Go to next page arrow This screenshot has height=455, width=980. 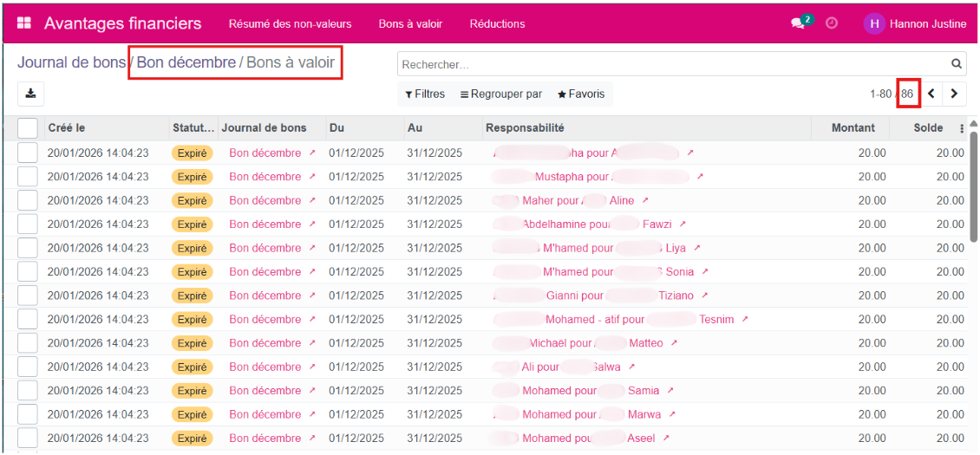coord(954,94)
